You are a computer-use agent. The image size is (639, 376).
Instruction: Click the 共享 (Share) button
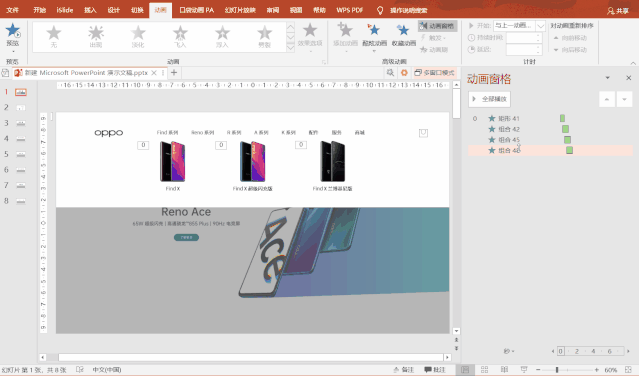point(618,11)
